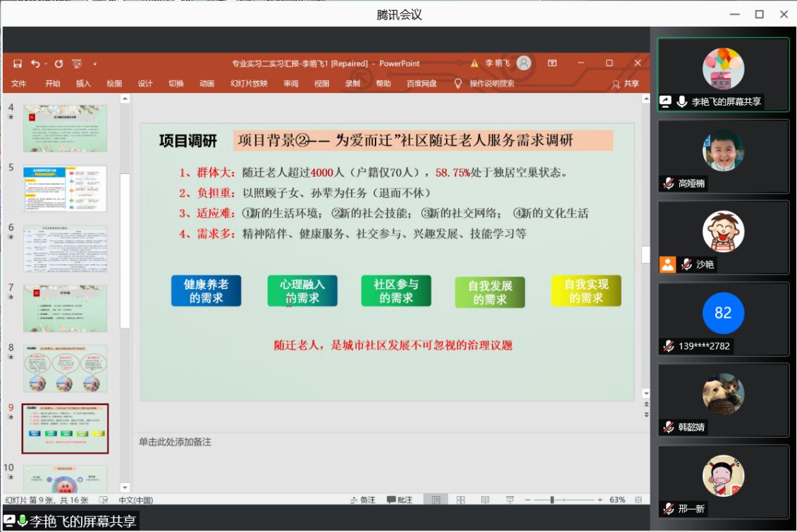Click the user account avatar icon

524,63
